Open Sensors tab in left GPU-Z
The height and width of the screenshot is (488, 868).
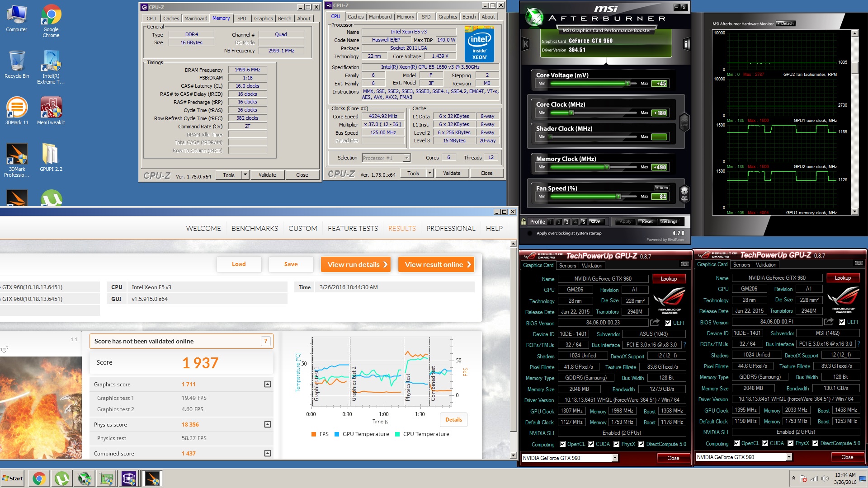coord(567,266)
